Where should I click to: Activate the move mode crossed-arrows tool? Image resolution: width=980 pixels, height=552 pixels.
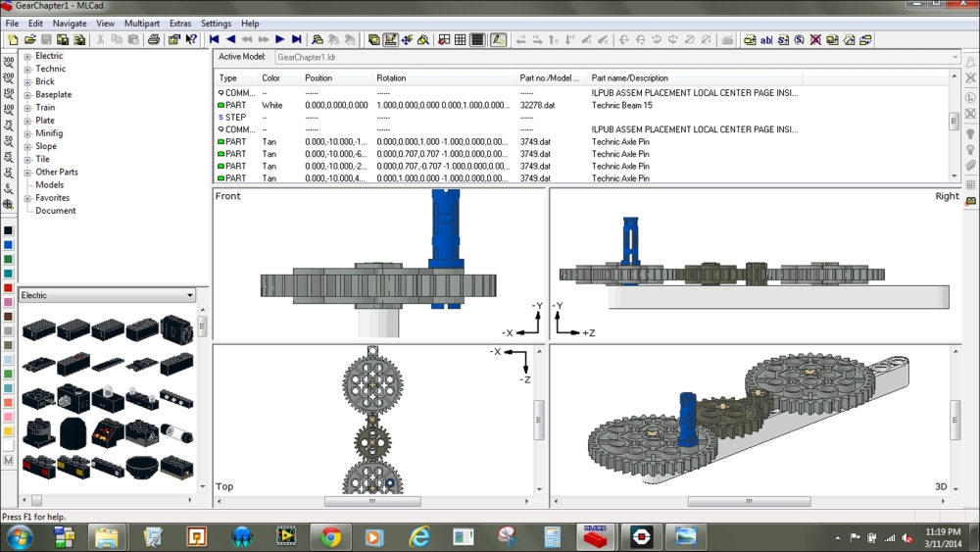(407, 40)
